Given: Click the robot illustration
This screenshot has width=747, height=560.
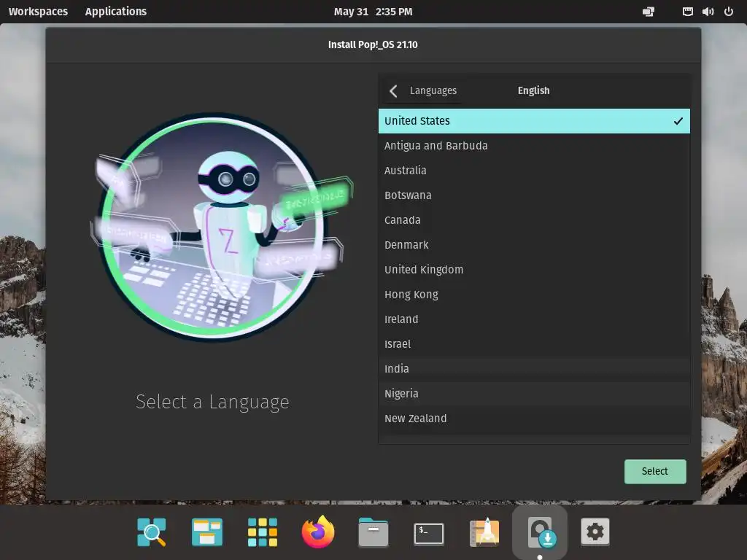Looking at the screenshot, I should [220, 226].
